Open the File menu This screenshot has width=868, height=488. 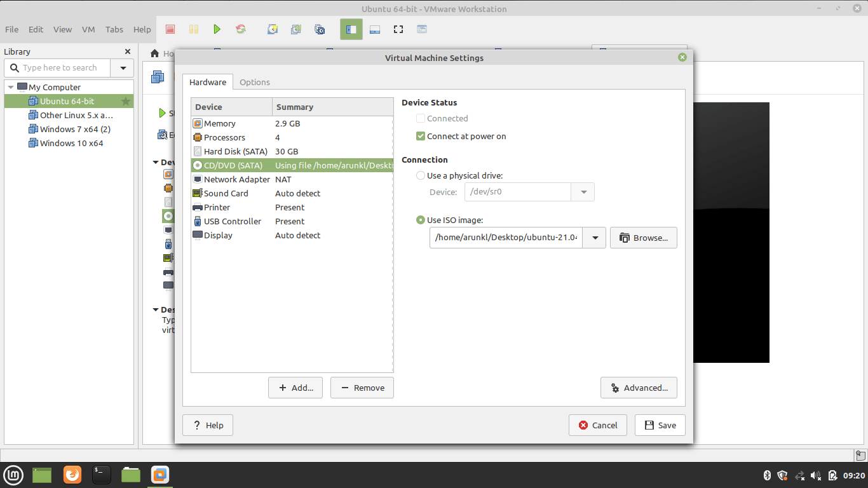point(12,29)
